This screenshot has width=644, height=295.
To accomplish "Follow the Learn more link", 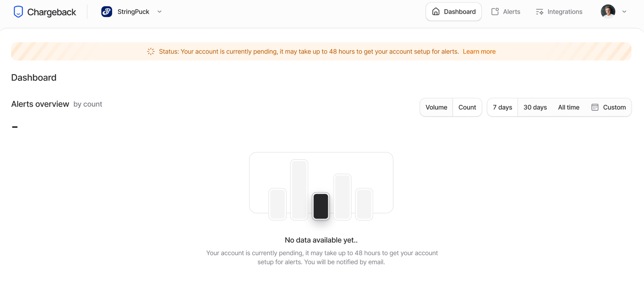I will coord(479,51).
